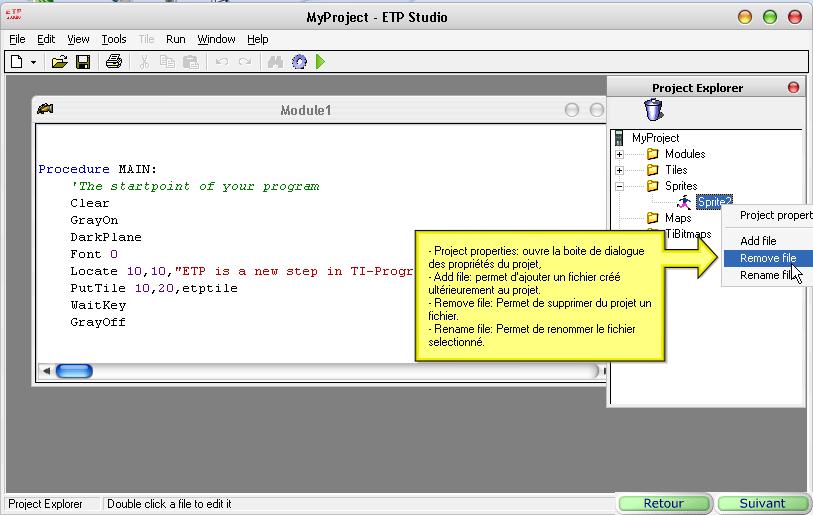The width and height of the screenshot is (813, 515).
Task: Click the 'GrayOn' code line
Action: pyautogui.click(x=94, y=220)
